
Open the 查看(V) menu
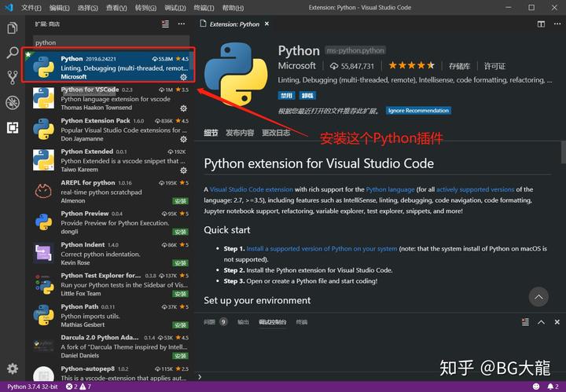pyautogui.click(x=116, y=8)
